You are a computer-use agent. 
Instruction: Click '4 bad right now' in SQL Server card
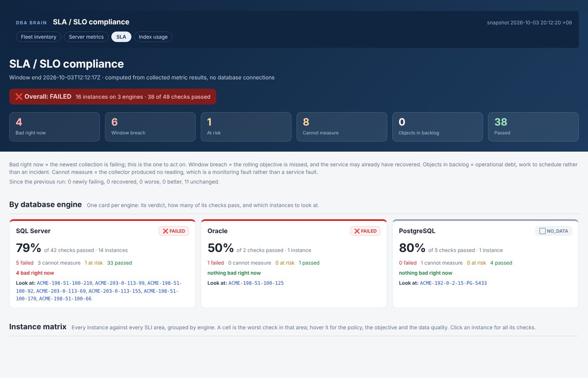(35, 273)
